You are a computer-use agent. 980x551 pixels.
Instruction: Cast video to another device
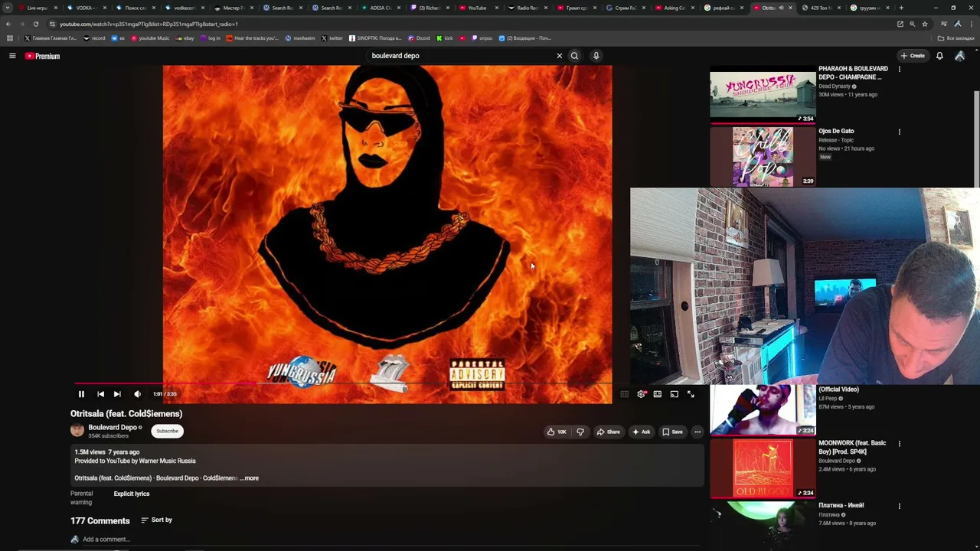pyautogui.click(x=675, y=394)
